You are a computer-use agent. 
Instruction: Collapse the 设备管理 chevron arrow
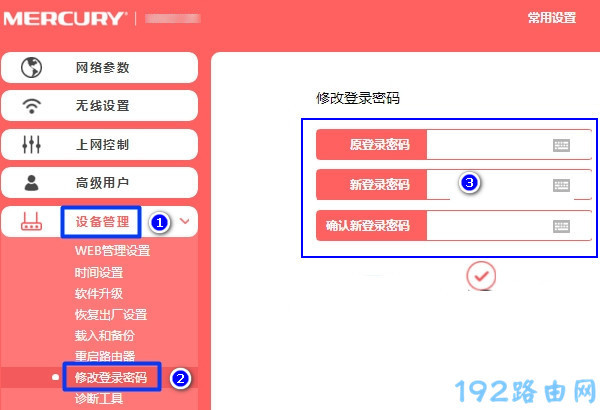click(185, 221)
